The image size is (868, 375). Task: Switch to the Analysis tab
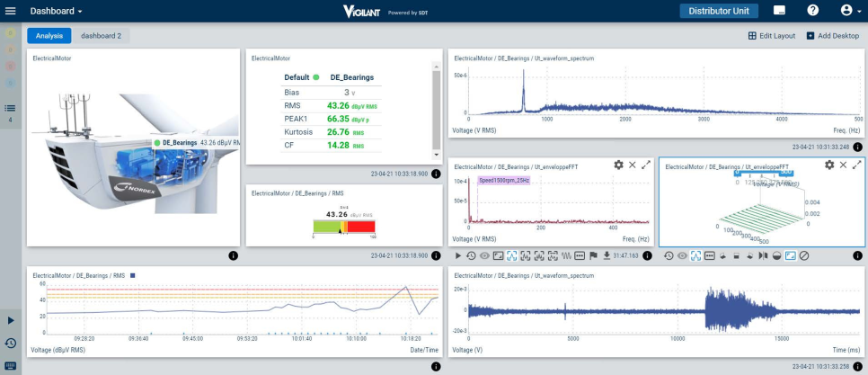click(49, 36)
